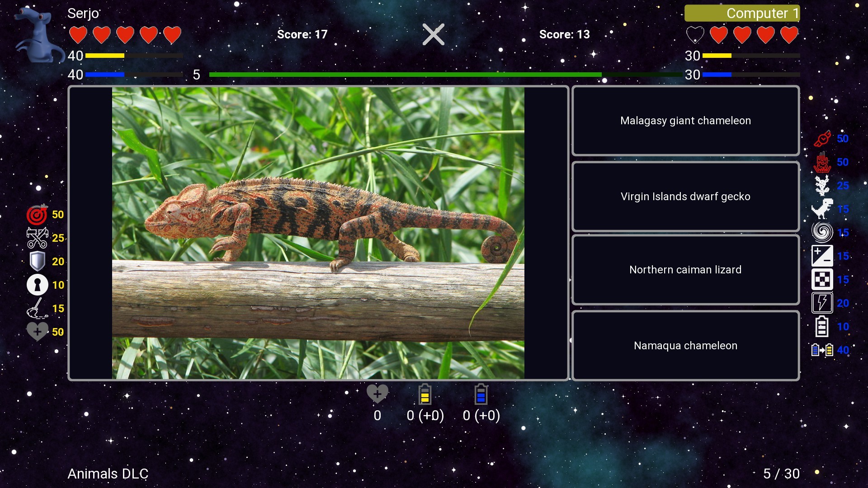The width and height of the screenshot is (868, 488).
Task: Select Namaqua chameleon answer
Action: [x=685, y=345]
